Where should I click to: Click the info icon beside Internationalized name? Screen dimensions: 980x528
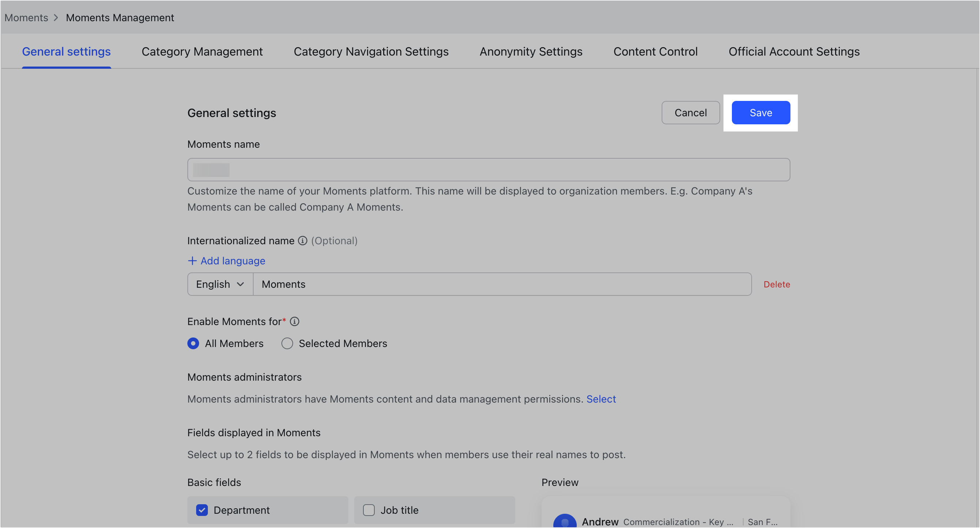(x=302, y=241)
